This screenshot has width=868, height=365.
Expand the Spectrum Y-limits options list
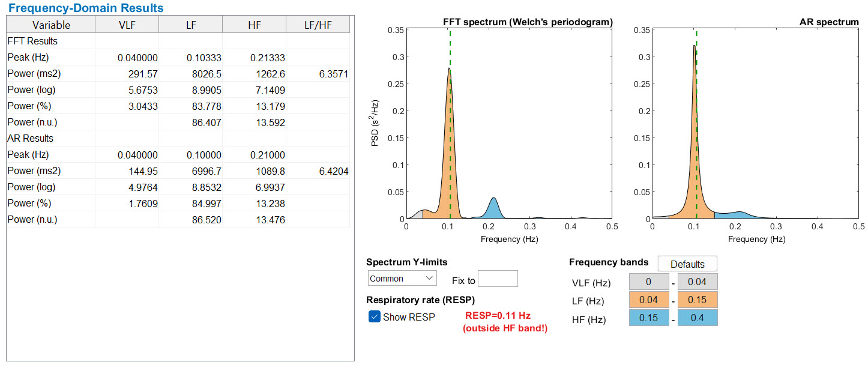pyautogui.click(x=430, y=278)
